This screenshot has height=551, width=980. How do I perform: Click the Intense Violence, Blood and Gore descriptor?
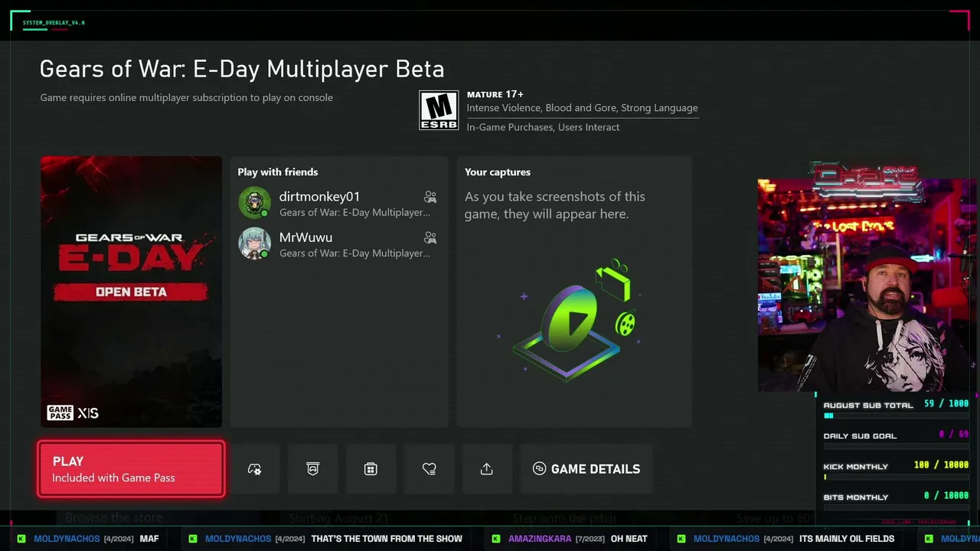[583, 108]
